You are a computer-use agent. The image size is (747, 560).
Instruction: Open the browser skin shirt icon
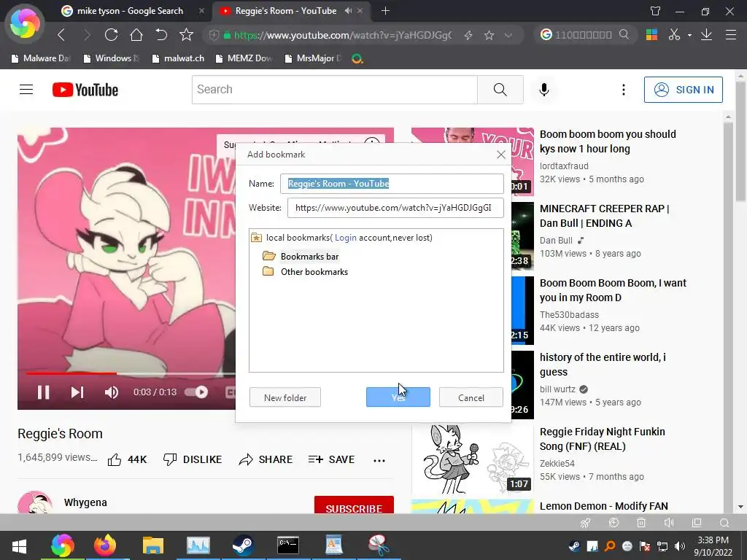656,11
